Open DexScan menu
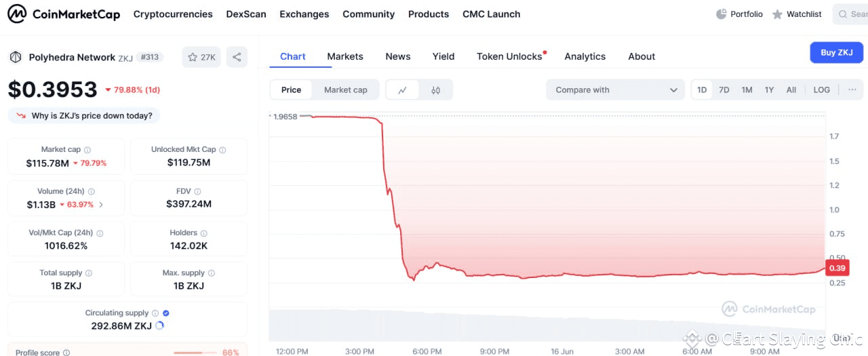The image size is (868, 356). pos(246,14)
